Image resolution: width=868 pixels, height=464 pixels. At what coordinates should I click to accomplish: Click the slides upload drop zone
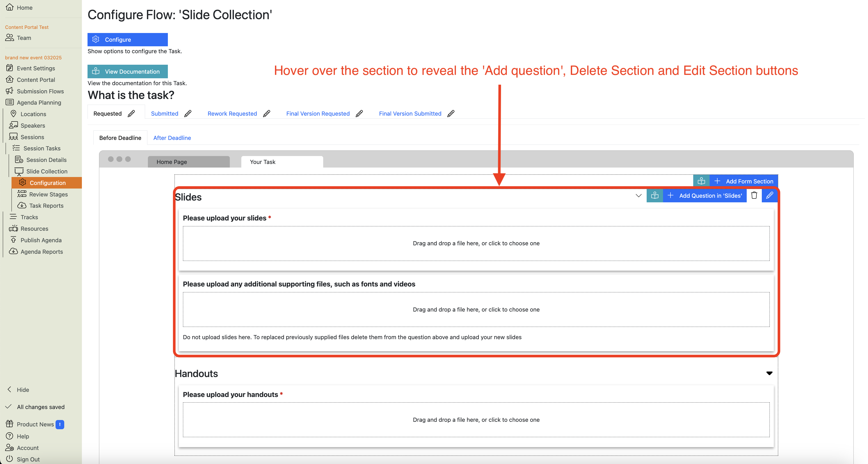click(476, 243)
